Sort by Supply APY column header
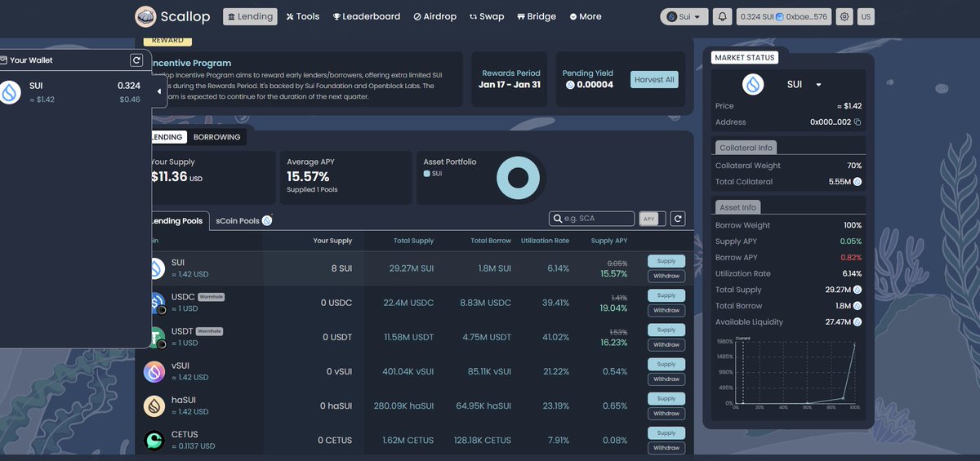 tap(608, 241)
